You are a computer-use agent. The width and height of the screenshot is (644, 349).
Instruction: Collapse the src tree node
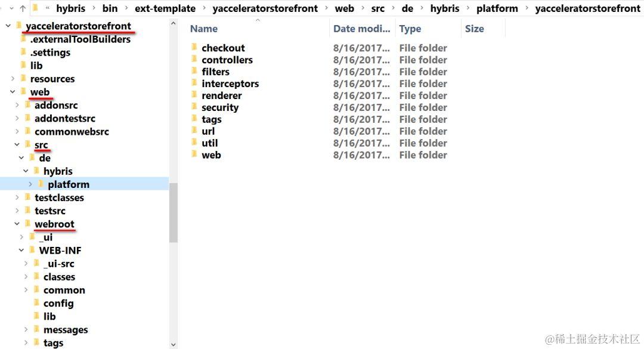pyautogui.click(x=17, y=145)
